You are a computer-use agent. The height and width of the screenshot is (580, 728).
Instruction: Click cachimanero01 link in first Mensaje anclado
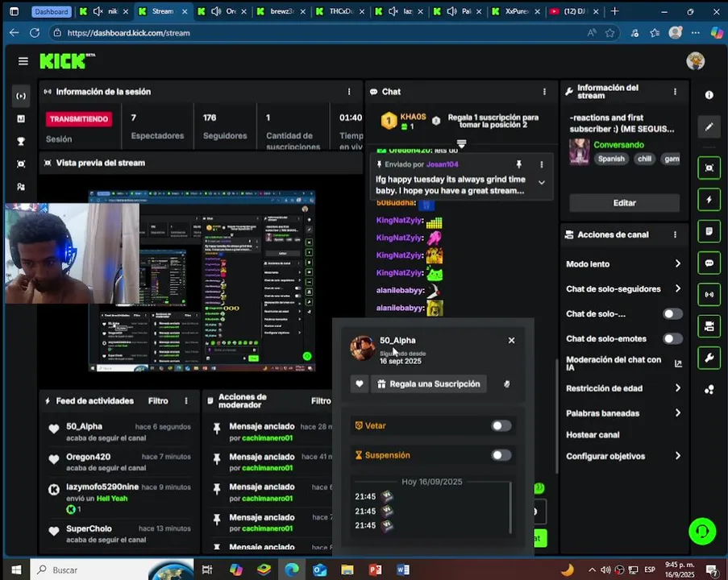pos(268,438)
